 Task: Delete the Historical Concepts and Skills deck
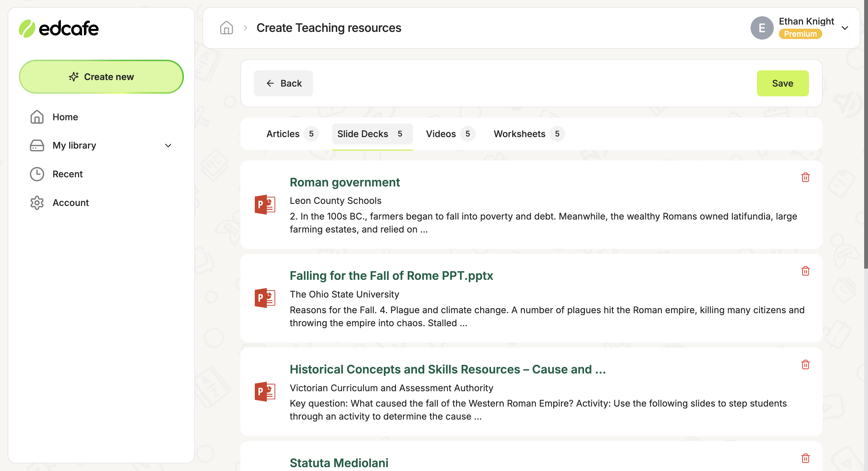click(805, 364)
